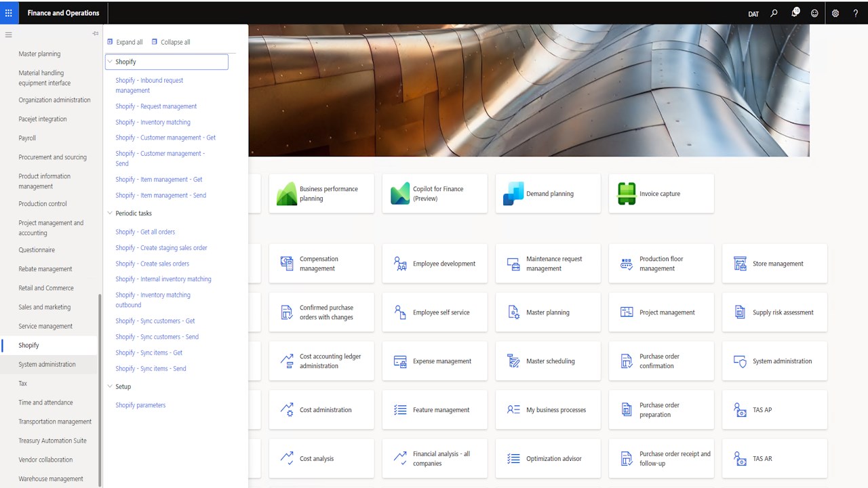Click the Invoice capture tile icon
Screen dimensions: 868x488
[x=627, y=194]
